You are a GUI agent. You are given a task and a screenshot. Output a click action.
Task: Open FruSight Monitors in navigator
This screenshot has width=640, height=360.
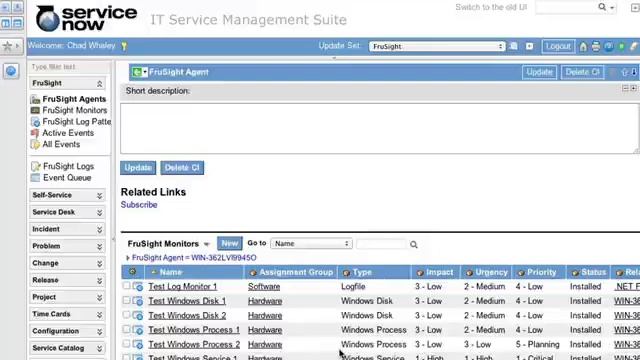click(x=75, y=110)
